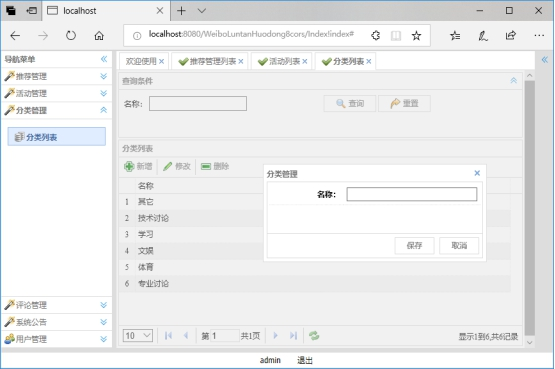Go to last page of results
Screen dimensions: 555x369
point(293,335)
